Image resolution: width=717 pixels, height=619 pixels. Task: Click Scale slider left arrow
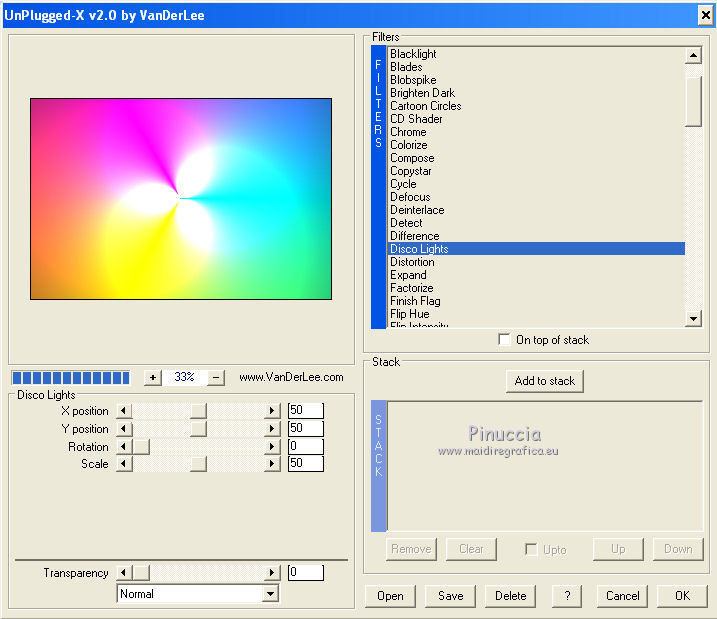pos(123,464)
